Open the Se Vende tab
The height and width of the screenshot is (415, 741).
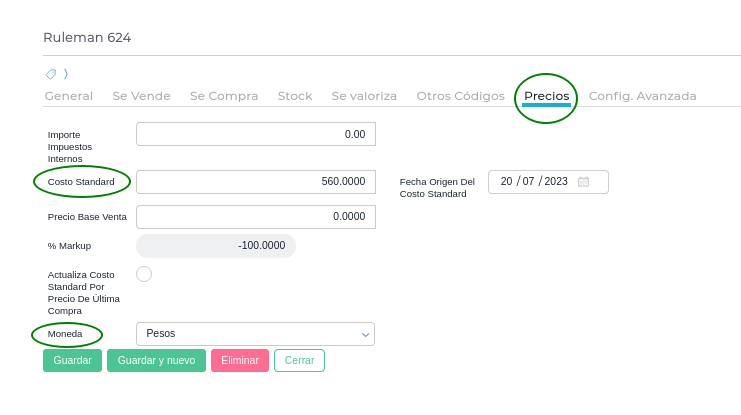pyautogui.click(x=141, y=96)
